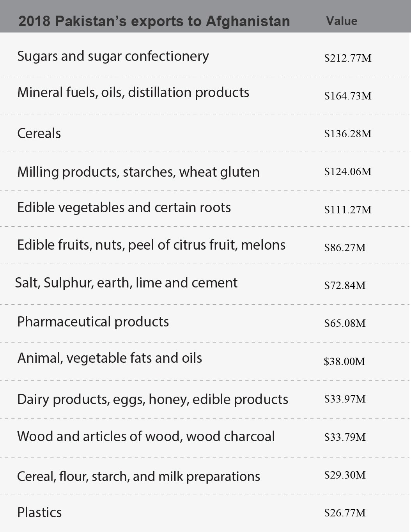Click 'Animal, vegetable fats and oils' label

click(x=110, y=358)
